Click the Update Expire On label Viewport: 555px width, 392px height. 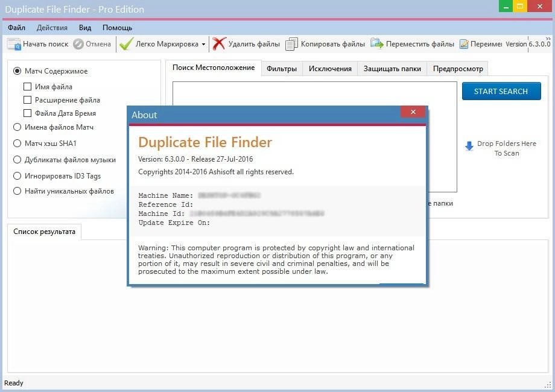click(x=174, y=223)
